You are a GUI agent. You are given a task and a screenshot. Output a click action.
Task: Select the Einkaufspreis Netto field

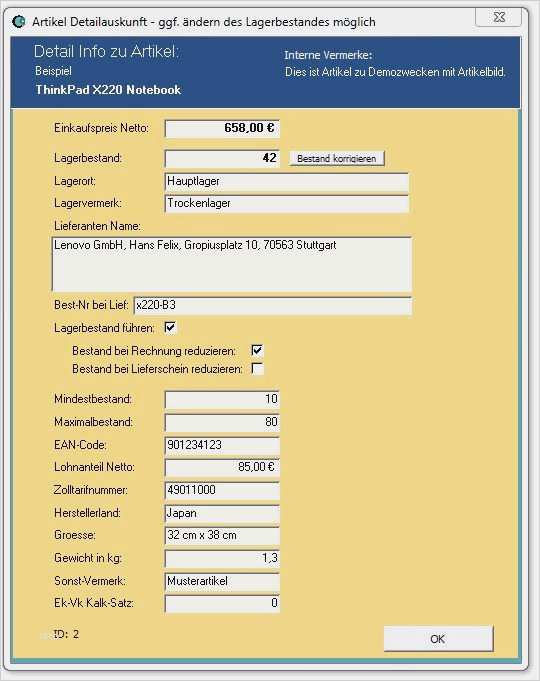point(222,129)
